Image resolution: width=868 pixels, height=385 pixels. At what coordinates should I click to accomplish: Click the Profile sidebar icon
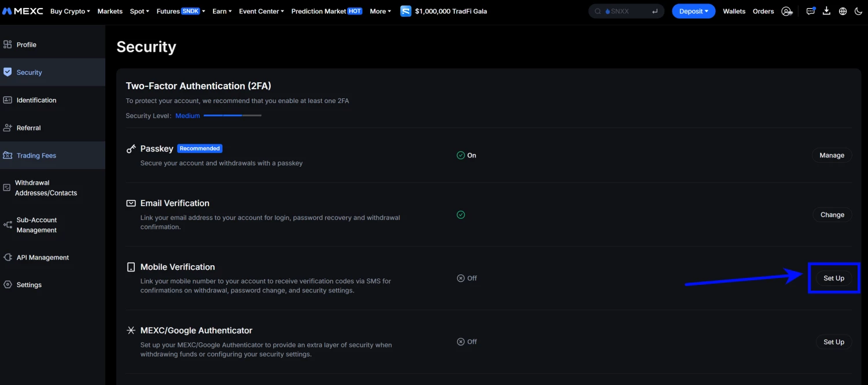tap(8, 44)
